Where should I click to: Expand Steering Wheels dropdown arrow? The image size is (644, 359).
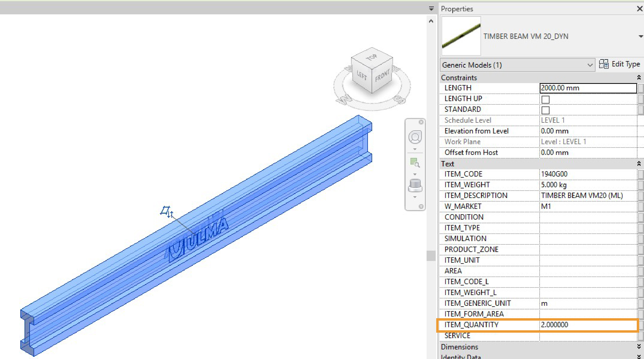tap(415, 149)
